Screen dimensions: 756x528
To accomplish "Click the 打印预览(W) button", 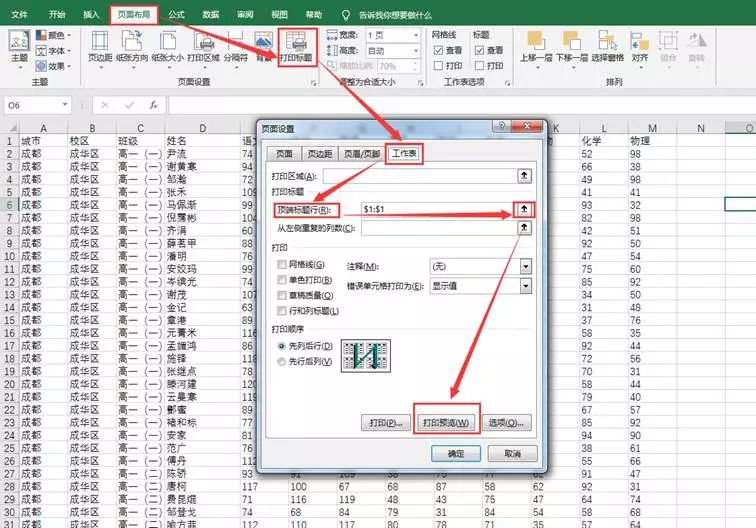I will click(x=446, y=423).
